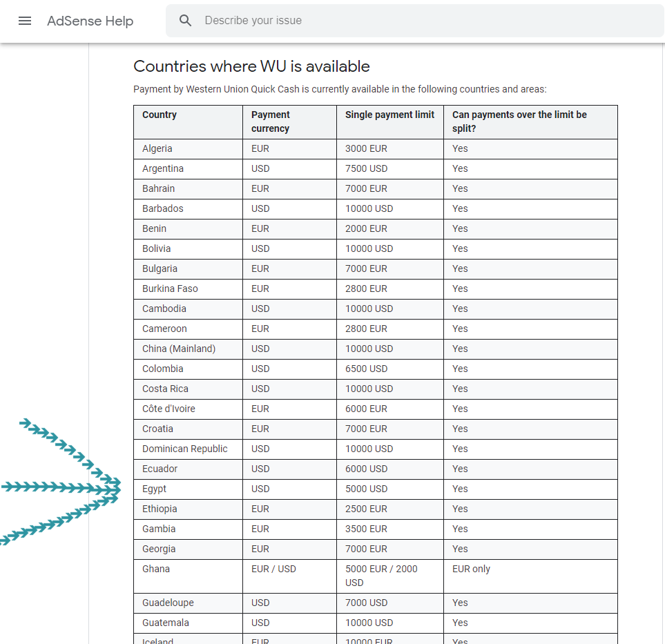Image resolution: width=665 pixels, height=644 pixels.
Task: Select the Algeria country cell
Action: (x=188, y=149)
